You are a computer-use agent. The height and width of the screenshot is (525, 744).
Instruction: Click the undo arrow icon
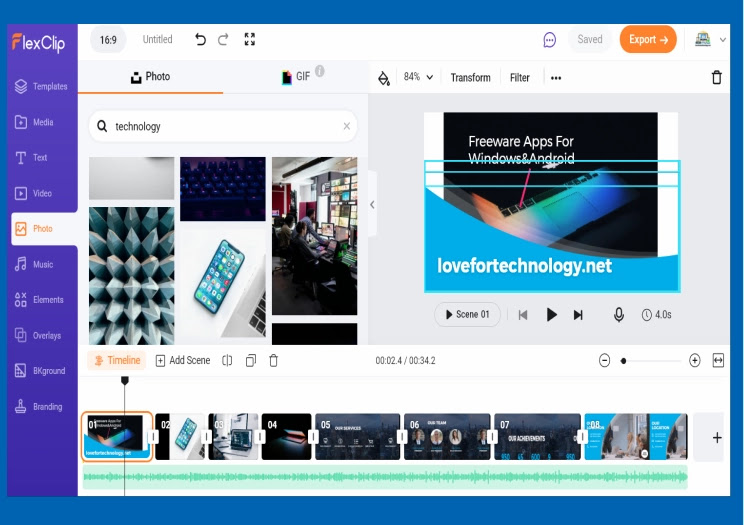click(200, 39)
